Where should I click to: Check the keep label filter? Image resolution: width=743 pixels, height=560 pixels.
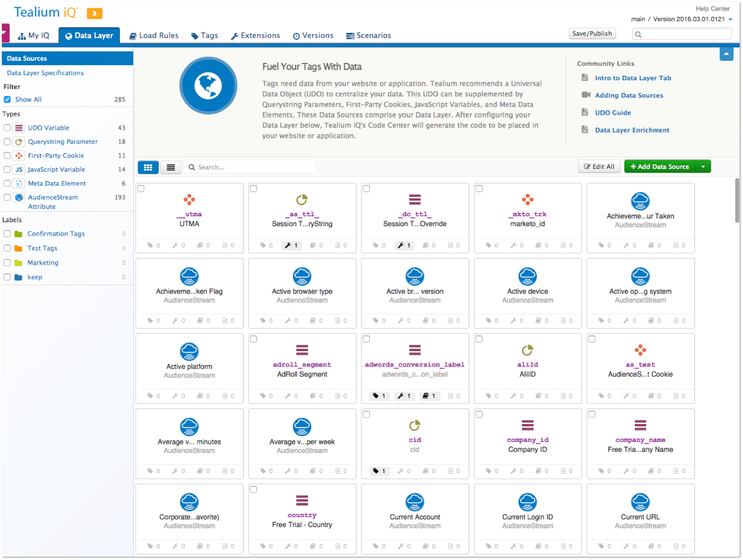(7, 277)
